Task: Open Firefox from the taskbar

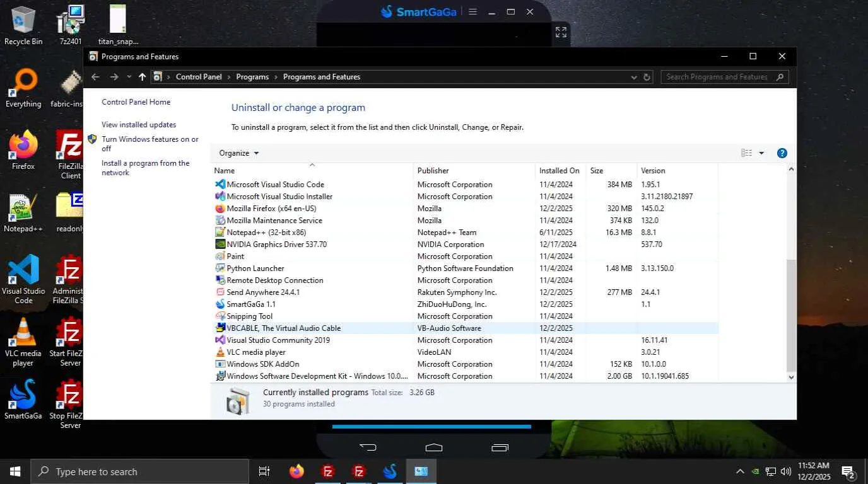Action: [296, 471]
